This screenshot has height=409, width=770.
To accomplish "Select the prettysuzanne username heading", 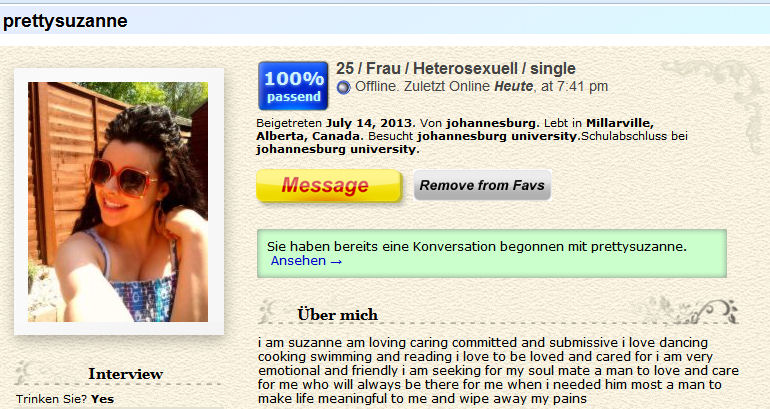I will (65, 21).
